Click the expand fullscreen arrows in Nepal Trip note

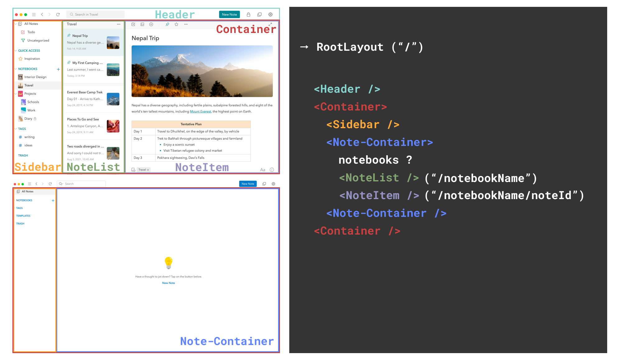pos(270,24)
